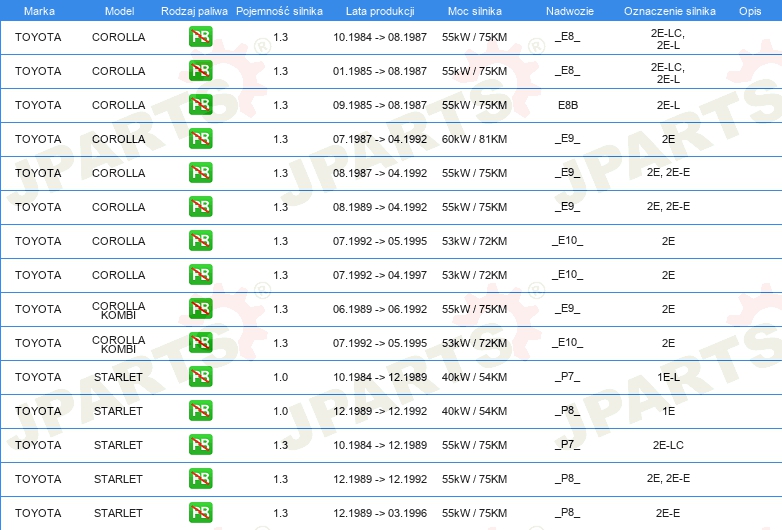The height and width of the screenshot is (530, 782).
Task: Click COROLLA KOMBI in the 06.1989 row
Action: point(119,310)
